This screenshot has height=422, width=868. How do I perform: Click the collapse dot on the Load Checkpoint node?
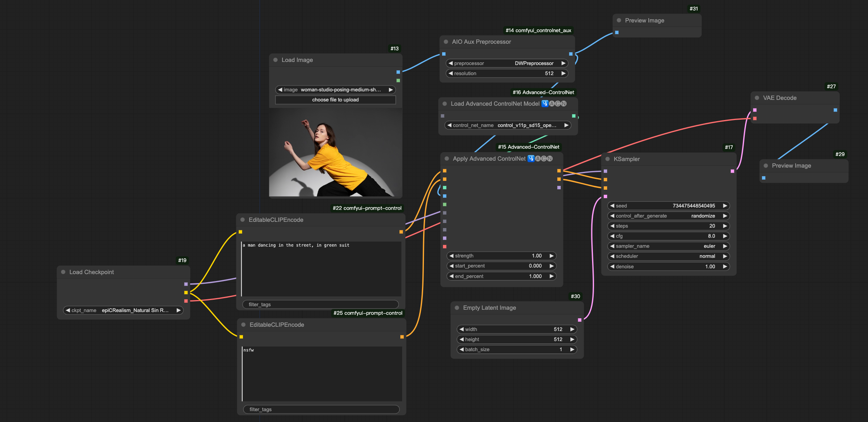click(x=63, y=272)
